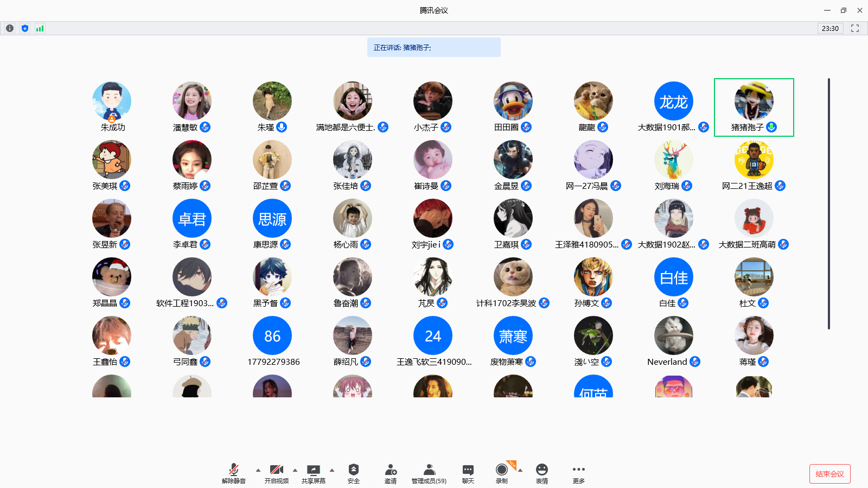Open the 聊天 chat panel
868x488 pixels.
point(468,473)
